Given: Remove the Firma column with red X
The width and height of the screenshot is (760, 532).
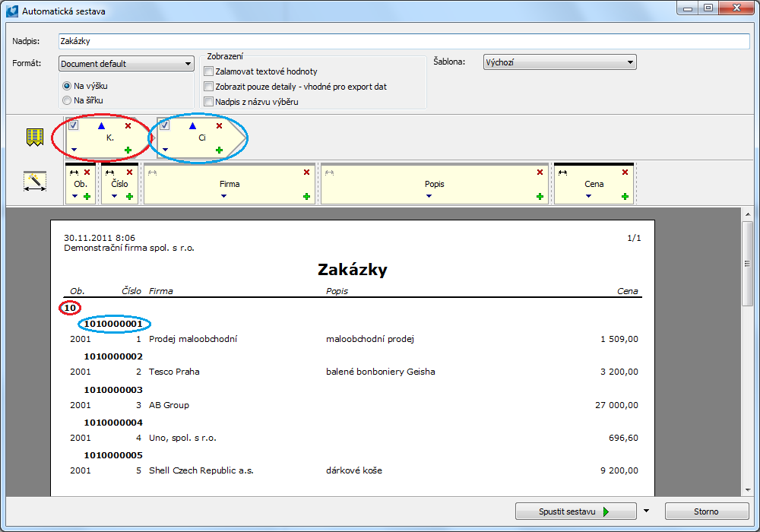Looking at the screenshot, I should [x=306, y=172].
